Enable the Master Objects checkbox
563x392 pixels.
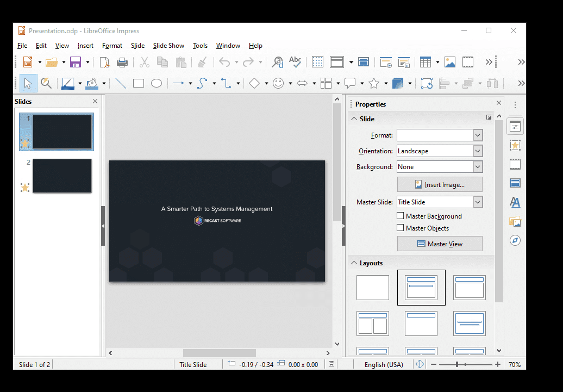[x=401, y=228]
